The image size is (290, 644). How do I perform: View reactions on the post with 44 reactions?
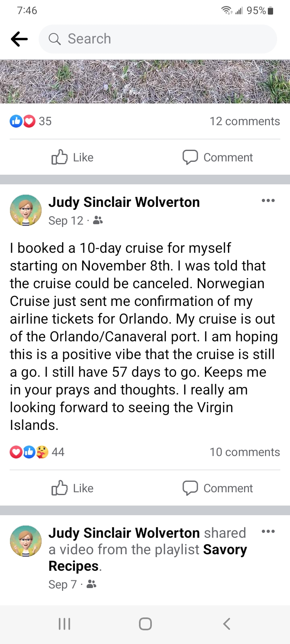(37, 452)
